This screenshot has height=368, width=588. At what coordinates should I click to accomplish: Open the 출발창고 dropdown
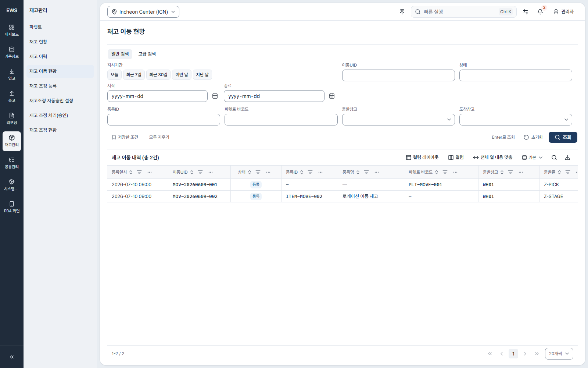398,120
